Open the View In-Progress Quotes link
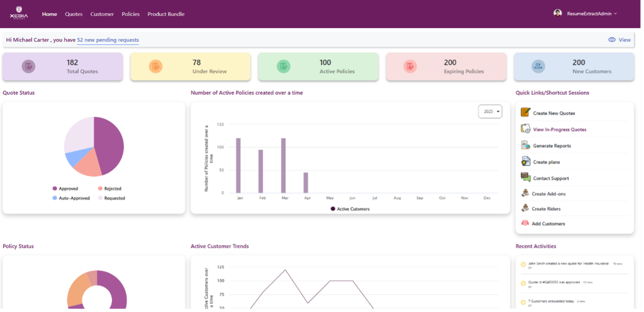This screenshot has height=312, width=644. click(560, 130)
